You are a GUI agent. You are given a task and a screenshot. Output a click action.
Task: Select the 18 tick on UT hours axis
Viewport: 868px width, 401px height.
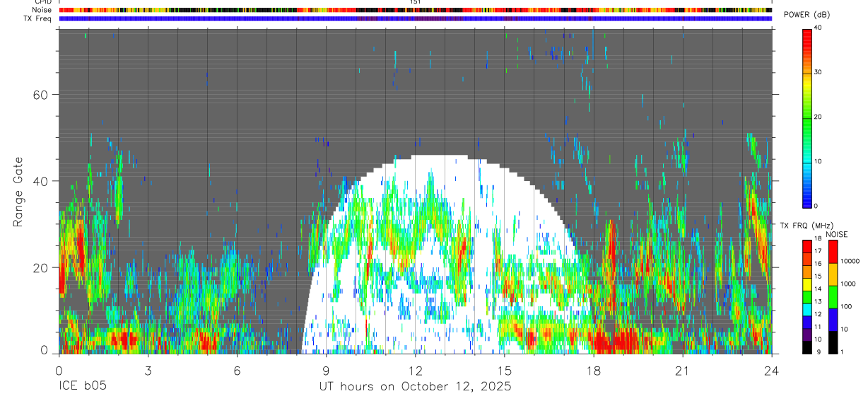tap(593, 370)
